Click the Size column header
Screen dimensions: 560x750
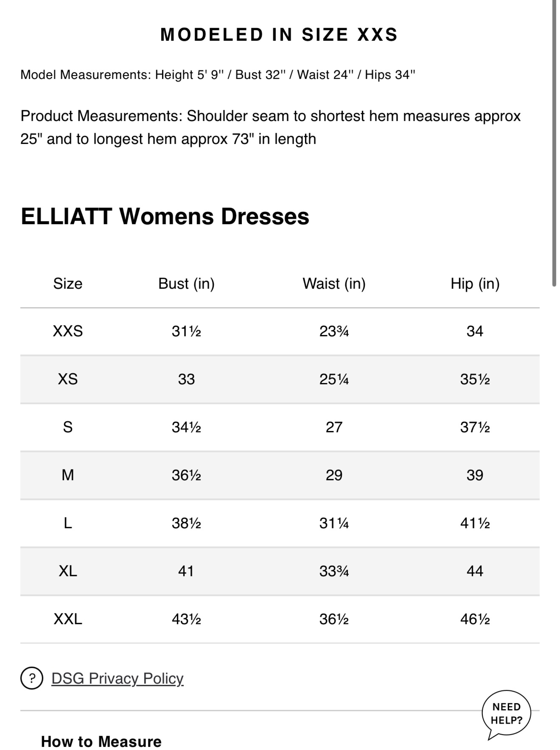tap(68, 283)
